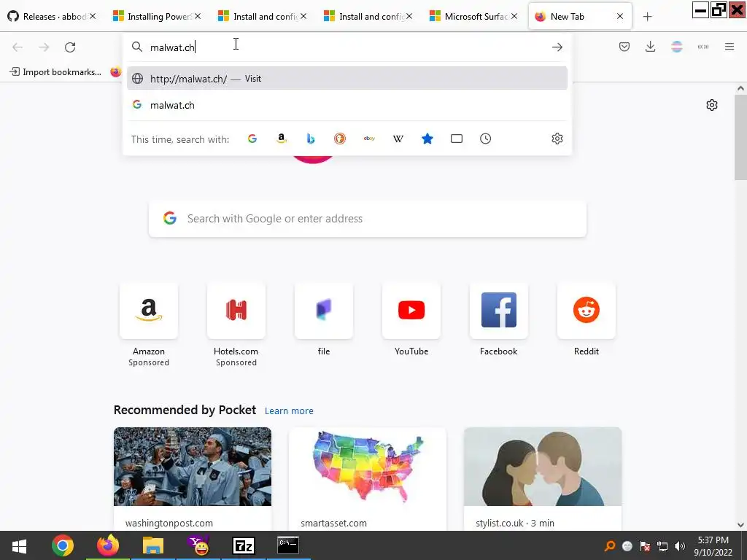The height and width of the screenshot is (560, 747).
Task: Click the back navigation arrow
Action: coord(18,47)
